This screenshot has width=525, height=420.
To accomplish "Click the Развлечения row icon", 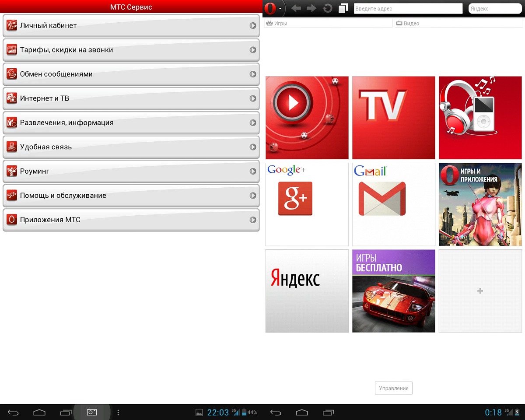I will point(12,123).
